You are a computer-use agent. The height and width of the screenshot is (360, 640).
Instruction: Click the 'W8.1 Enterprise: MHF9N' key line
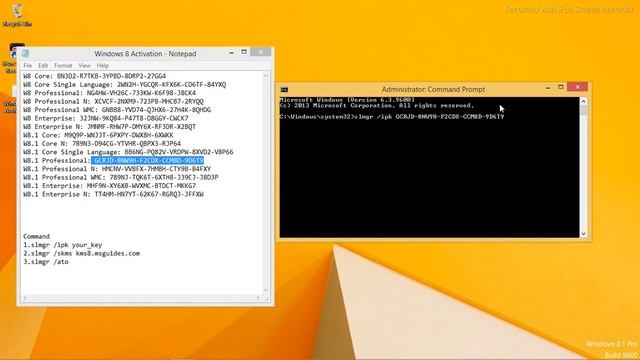(x=109, y=186)
